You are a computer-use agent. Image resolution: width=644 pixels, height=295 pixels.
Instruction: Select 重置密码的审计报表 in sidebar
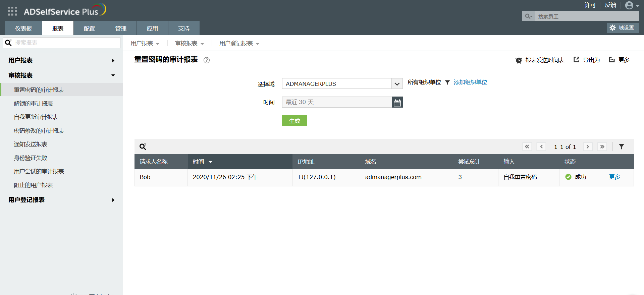(61, 90)
